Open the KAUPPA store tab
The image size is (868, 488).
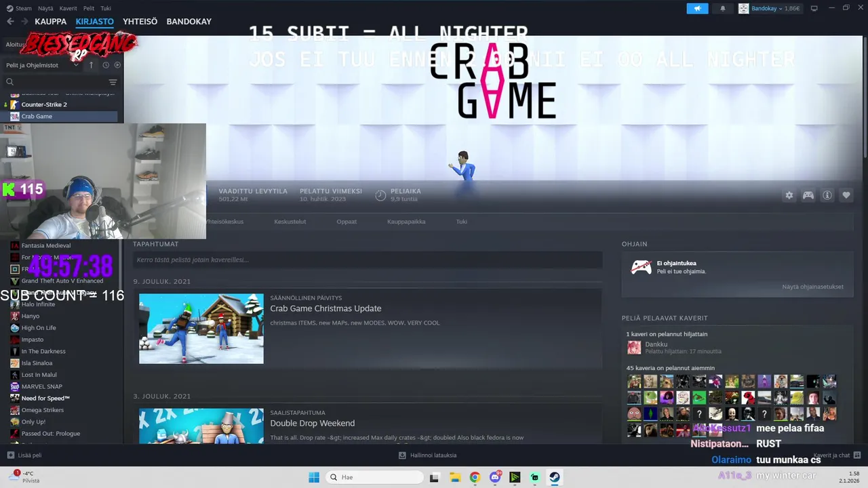click(x=51, y=22)
